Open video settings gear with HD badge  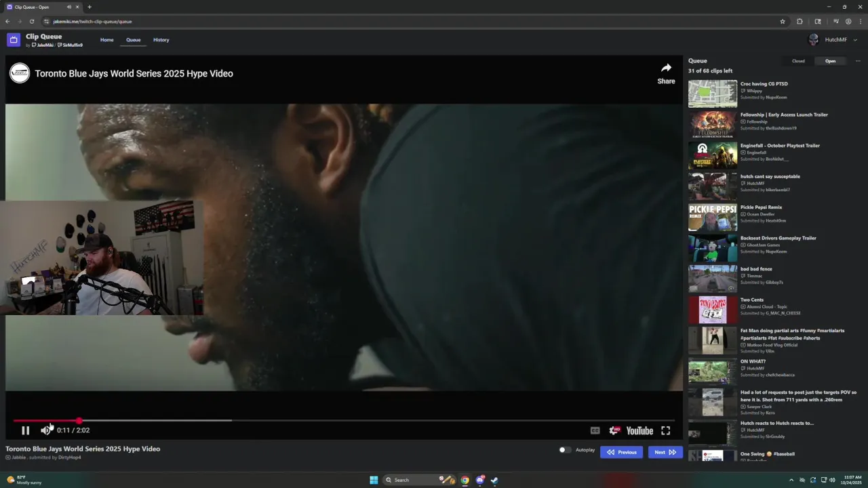pos(614,430)
